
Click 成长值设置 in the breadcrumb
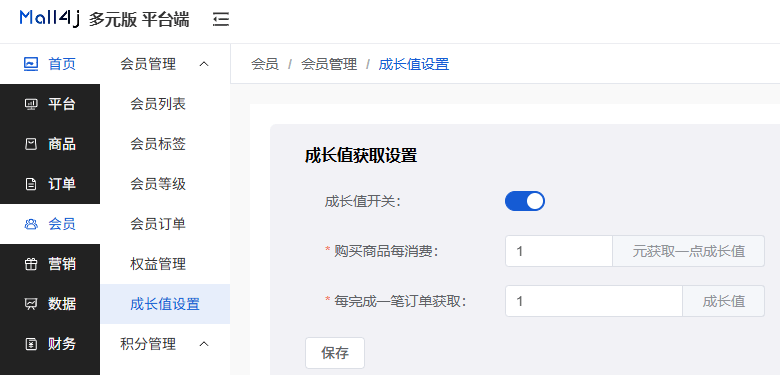[414, 64]
